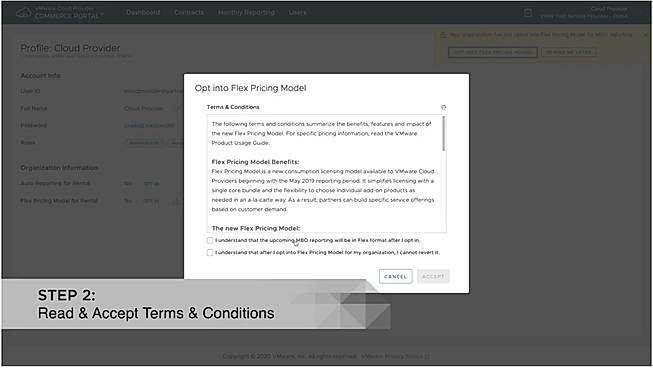Click the Terms & Conditions scrollbar thumb
The image size is (653, 368).
pos(444,133)
